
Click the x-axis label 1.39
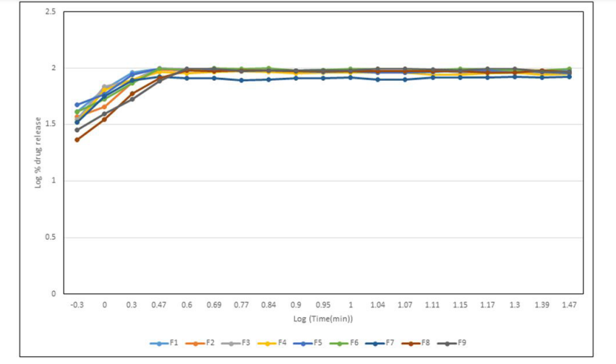(x=542, y=305)
